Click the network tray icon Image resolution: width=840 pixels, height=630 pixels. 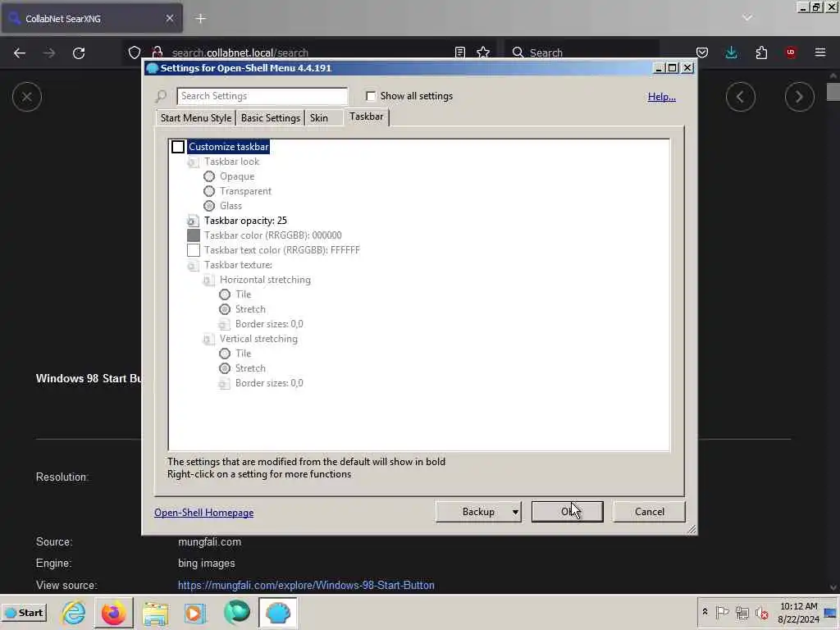tap(742, 612)
